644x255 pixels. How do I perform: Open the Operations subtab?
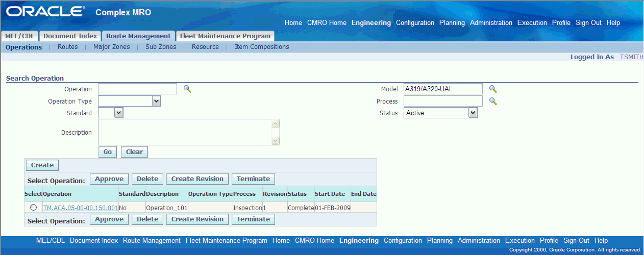tap(23, 47)
